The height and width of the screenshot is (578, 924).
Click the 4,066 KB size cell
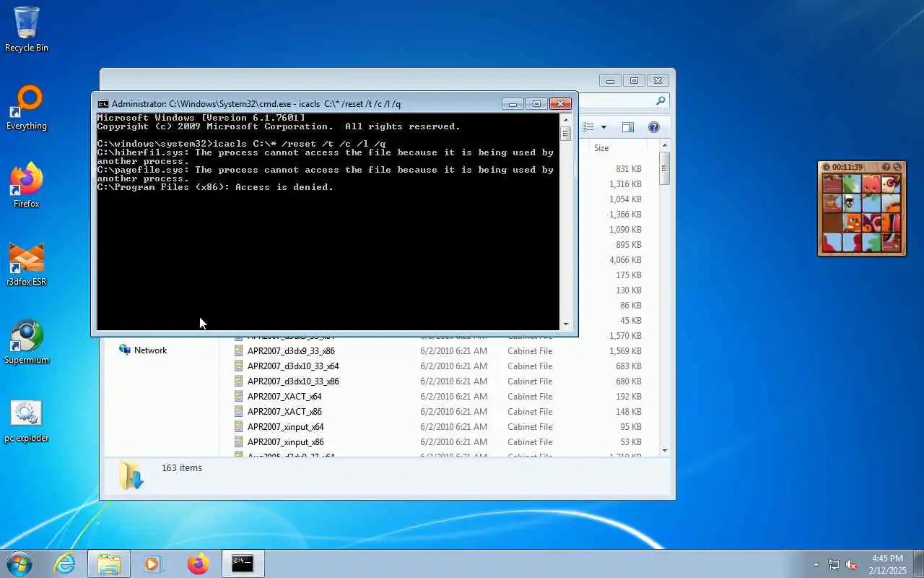[x=625, y=260]
